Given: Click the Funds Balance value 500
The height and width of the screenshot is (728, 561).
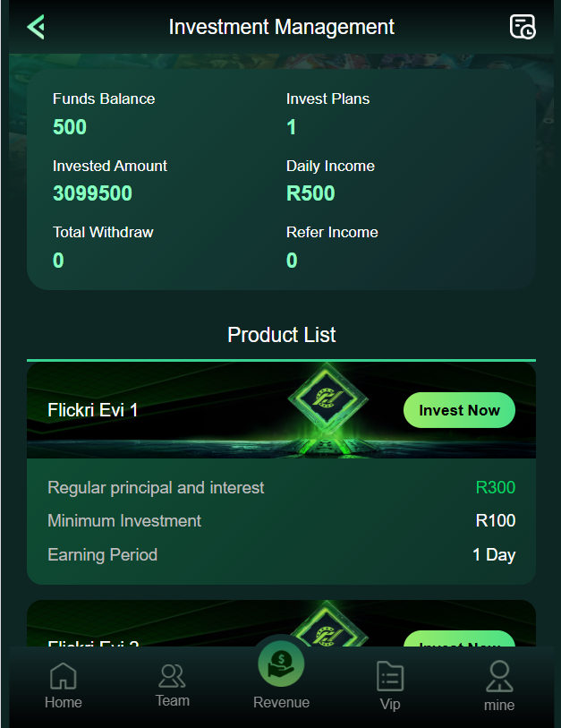Looking at the screenshot, I should (70, 127).
